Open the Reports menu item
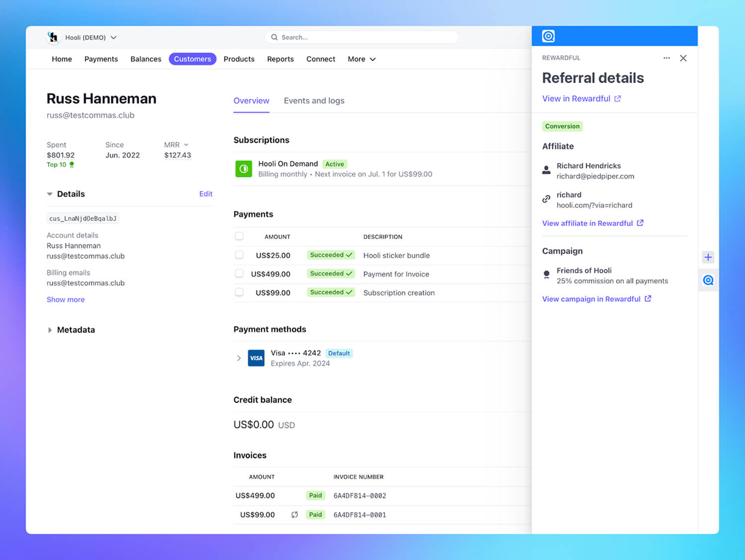Viewport: 745px width, 560px height. [281, 59]
